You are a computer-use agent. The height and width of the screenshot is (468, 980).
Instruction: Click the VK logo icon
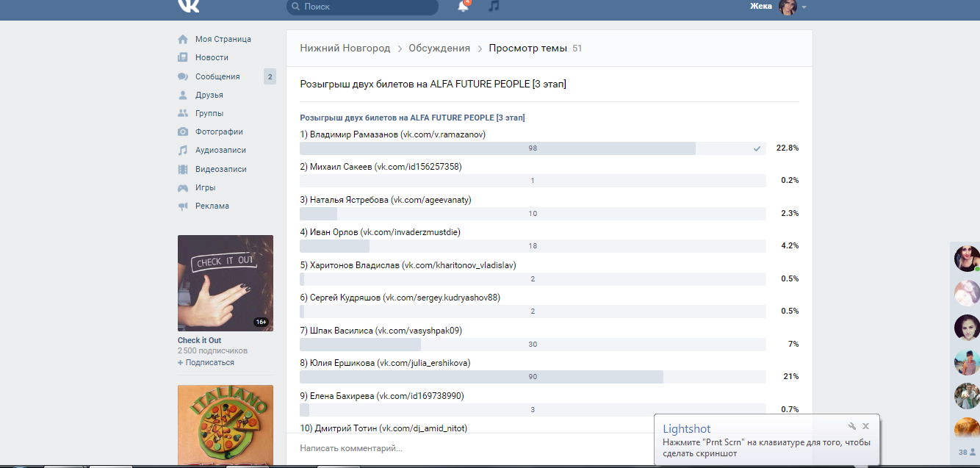click(188, 5)
